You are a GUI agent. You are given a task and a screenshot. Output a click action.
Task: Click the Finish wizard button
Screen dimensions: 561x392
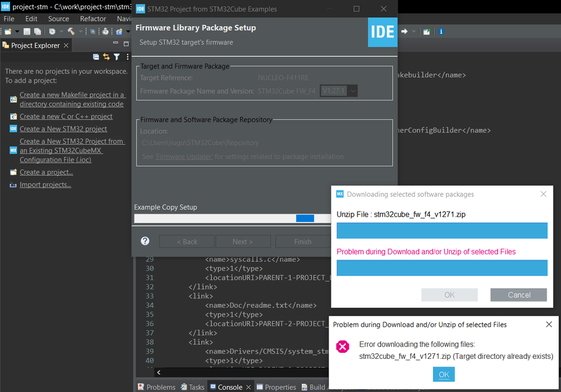303,241
